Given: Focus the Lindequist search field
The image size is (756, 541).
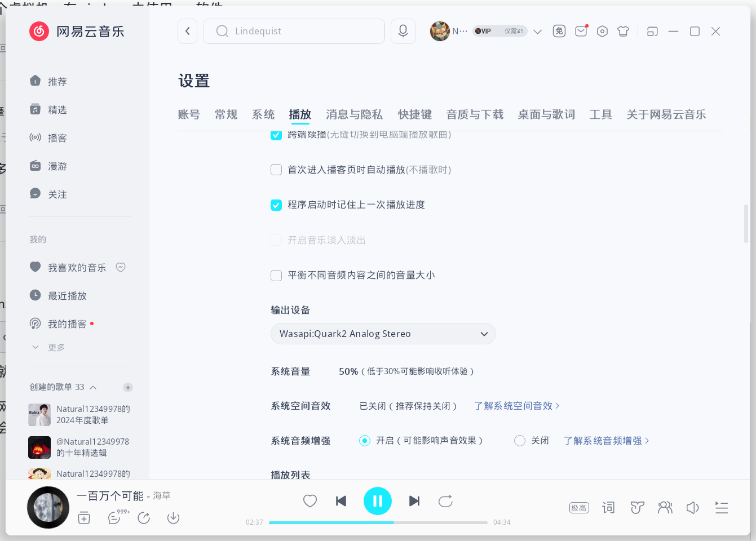Looking at the screenshot, I should [294, 31].
